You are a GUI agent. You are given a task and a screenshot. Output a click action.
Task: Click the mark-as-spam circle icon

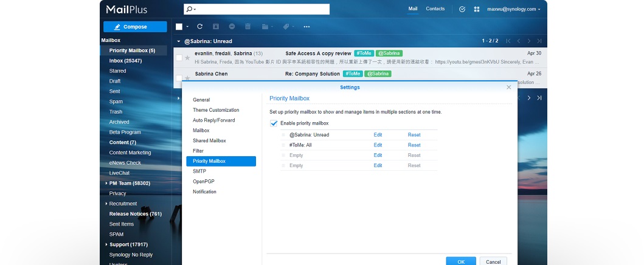coord(232,26)
